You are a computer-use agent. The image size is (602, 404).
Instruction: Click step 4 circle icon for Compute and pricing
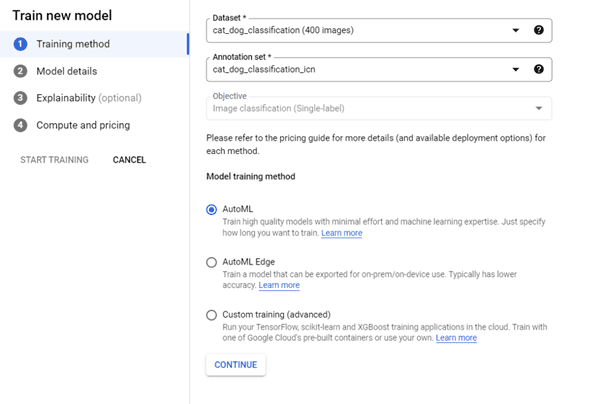click(x=20, y=125)
